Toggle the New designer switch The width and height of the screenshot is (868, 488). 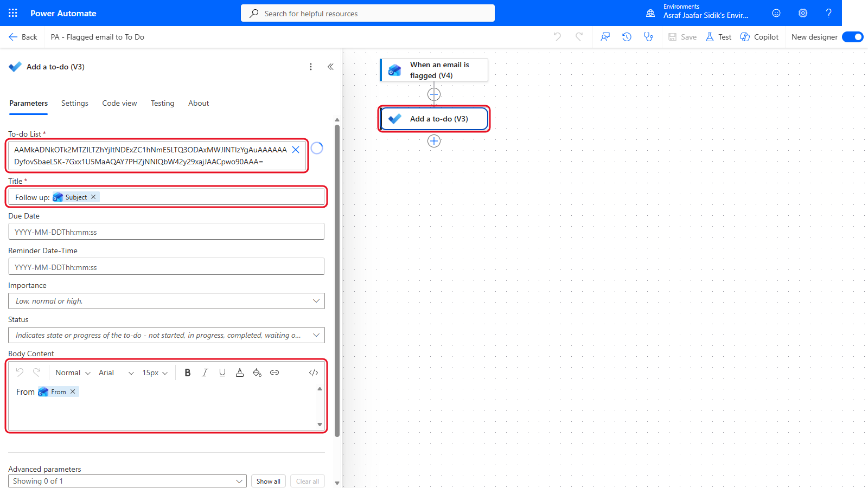853,37
